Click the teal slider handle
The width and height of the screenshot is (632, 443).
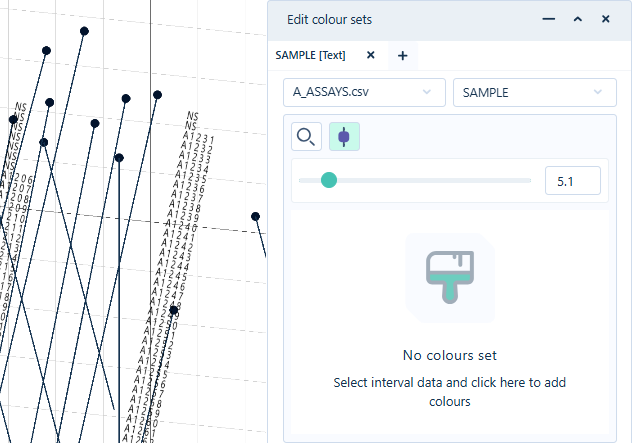(x=329, y=180)
